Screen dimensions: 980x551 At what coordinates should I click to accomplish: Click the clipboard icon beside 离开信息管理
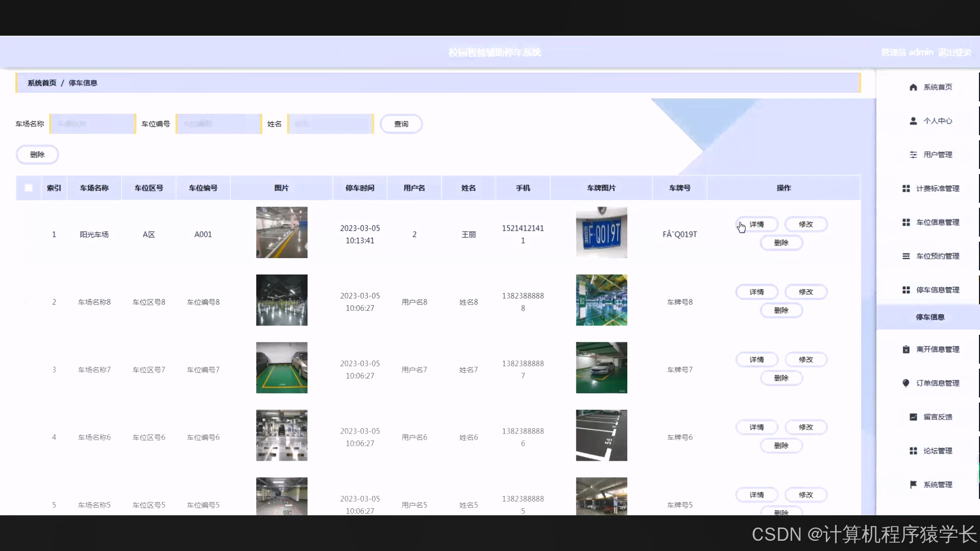(906, 349)
